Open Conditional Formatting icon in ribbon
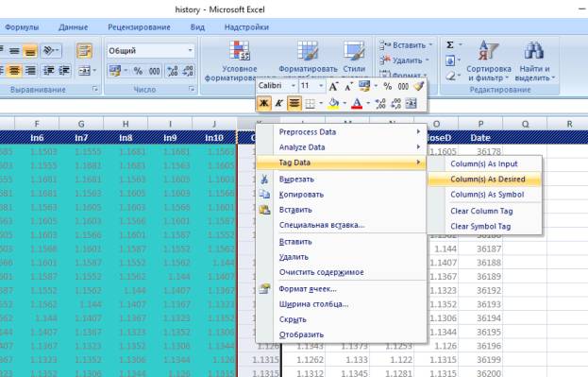This screenshot has height=377, width=588. pos(239,50)
